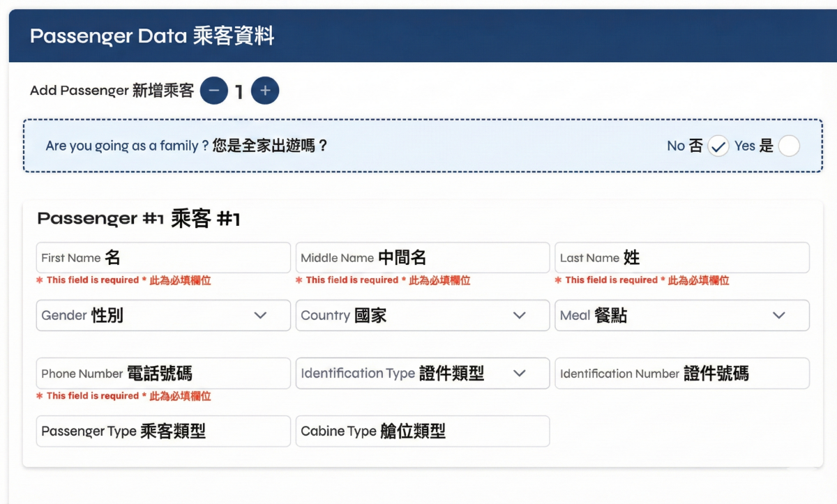
Task: Click inside the Phone Number 電話號碼 field
Action: click(163, 373)
